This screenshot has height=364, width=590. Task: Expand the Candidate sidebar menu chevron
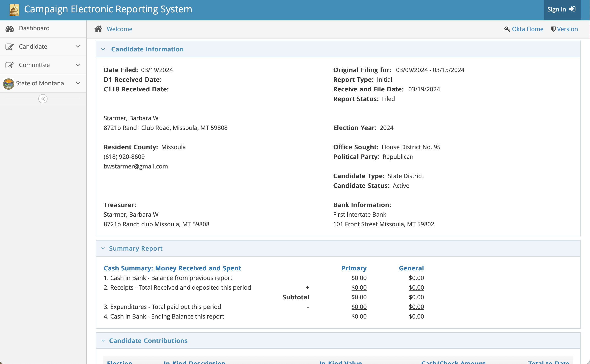click(x=78, y=46)
